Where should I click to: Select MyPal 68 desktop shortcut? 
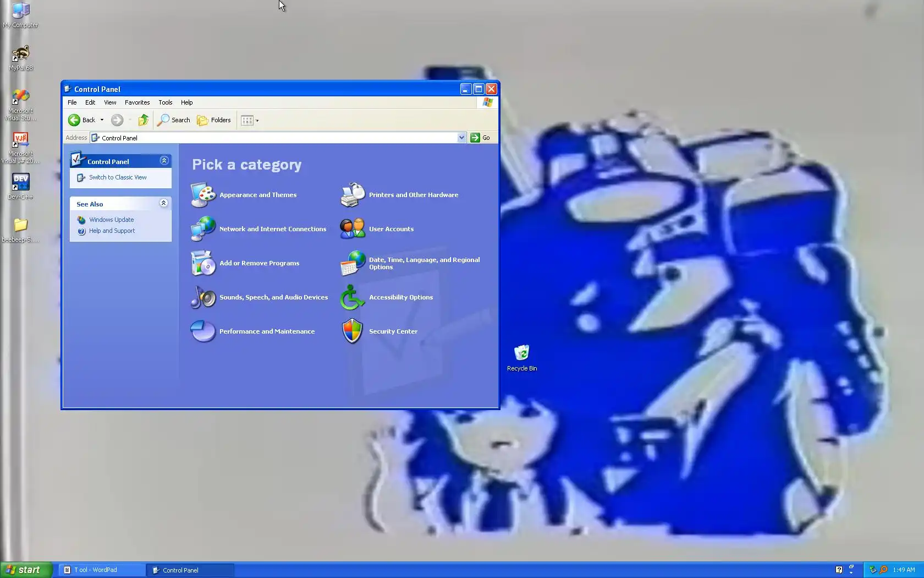[20, 58]
